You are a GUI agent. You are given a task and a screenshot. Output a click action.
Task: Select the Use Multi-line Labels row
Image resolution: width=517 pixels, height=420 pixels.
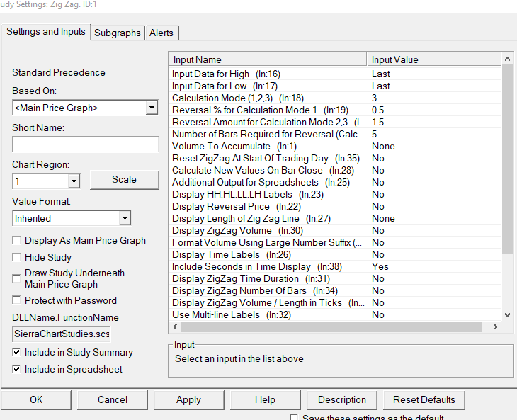point(336,314)
